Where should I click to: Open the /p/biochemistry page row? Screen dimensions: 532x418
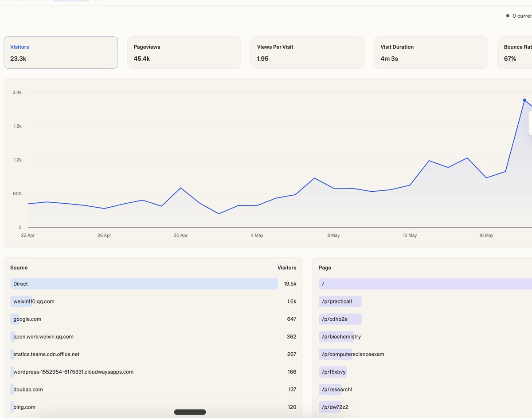(x=425, y=337)
